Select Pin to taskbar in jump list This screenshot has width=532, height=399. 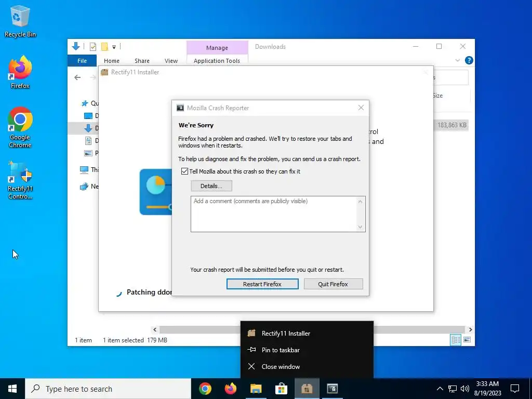[307, 350]
